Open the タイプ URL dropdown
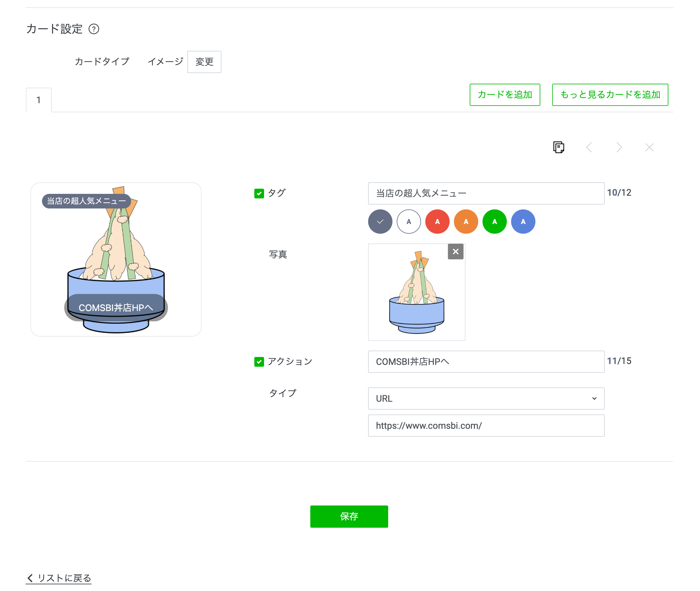This screenshot has width=700, height=591. point(486,398)
